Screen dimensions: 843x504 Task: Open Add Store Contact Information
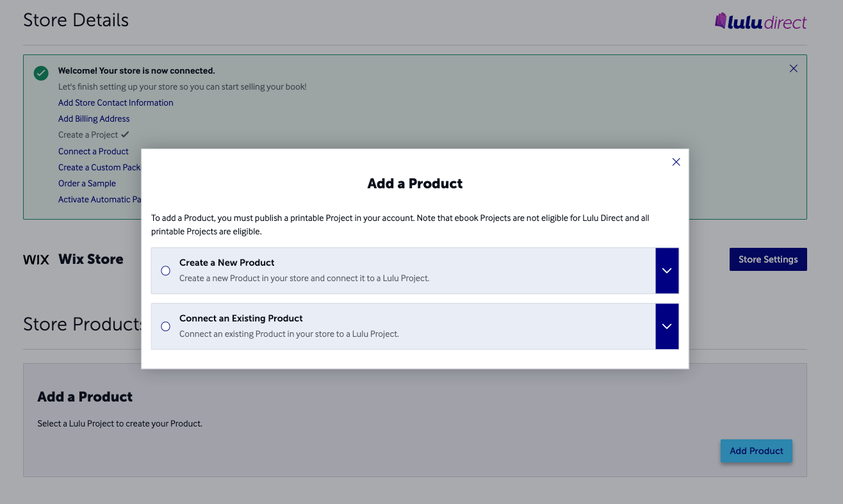coord(115,102)
